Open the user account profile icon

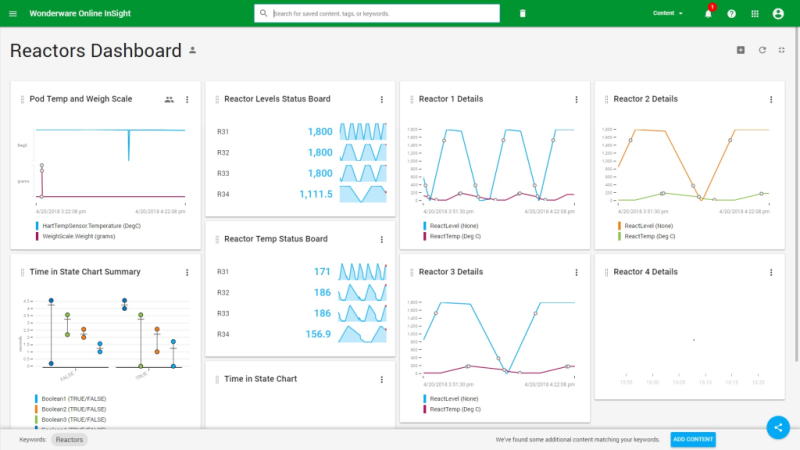pos(779,14)
